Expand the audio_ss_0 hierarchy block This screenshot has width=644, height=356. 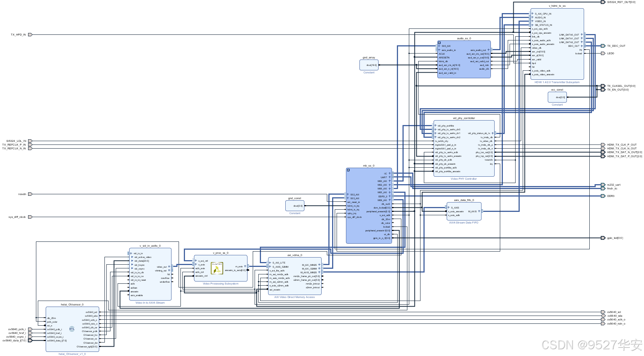439,43
